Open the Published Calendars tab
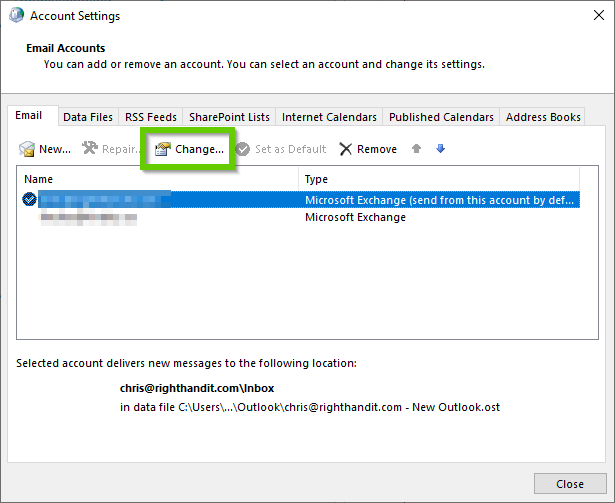Image resolution: width=615 pixels, height=503 pixels. 441,117
